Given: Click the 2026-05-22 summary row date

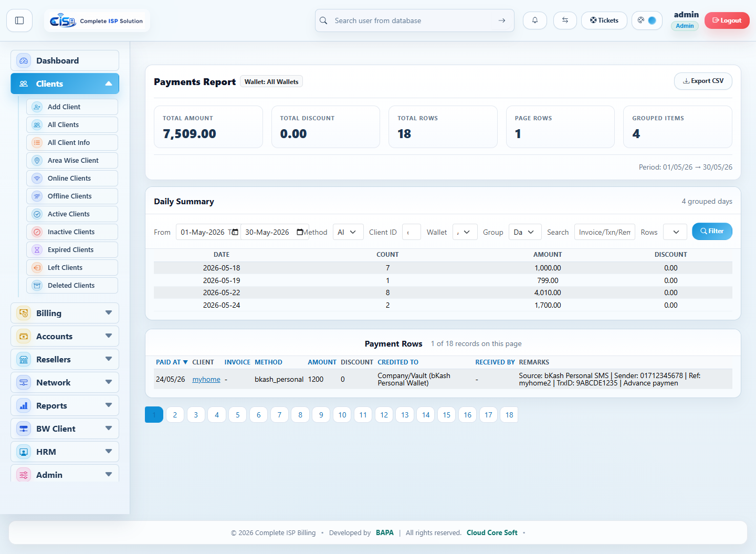Looking at the screenshot, I should pyautogui.click(x=222, y=293).
